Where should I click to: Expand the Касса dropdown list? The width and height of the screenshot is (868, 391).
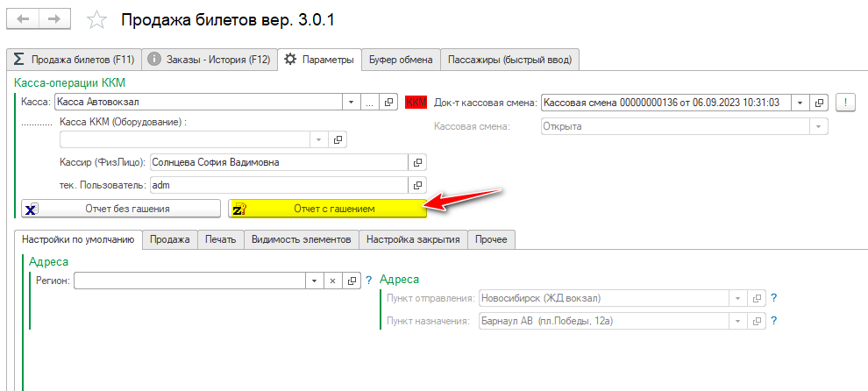click(351, 103)
